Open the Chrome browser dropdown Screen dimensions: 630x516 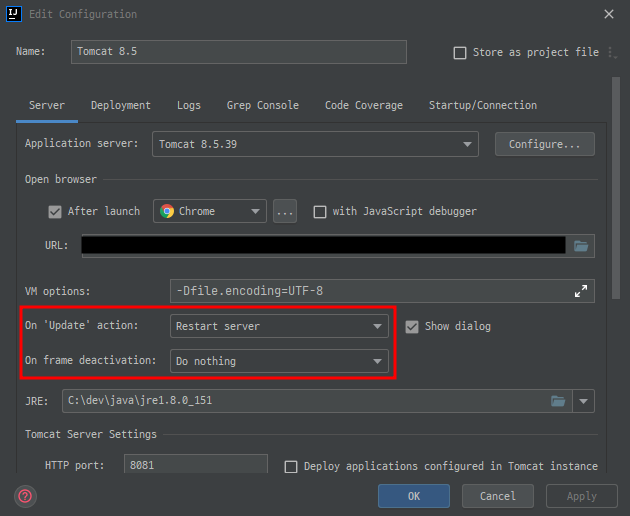coord(210,211)
